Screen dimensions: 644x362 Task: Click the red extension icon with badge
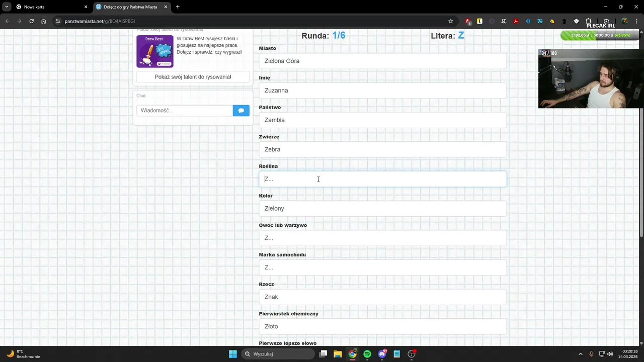click(x=468, y=21)
